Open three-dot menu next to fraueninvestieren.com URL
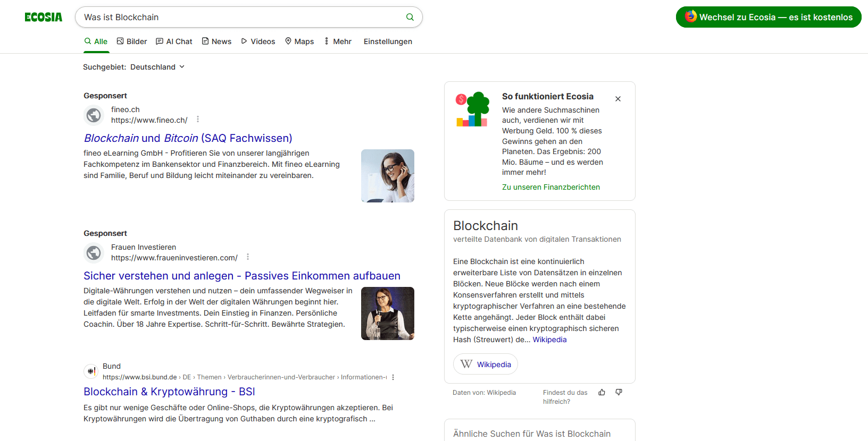Image resolution: width=868 pixels, height=441 pixels. click(248, 257)
